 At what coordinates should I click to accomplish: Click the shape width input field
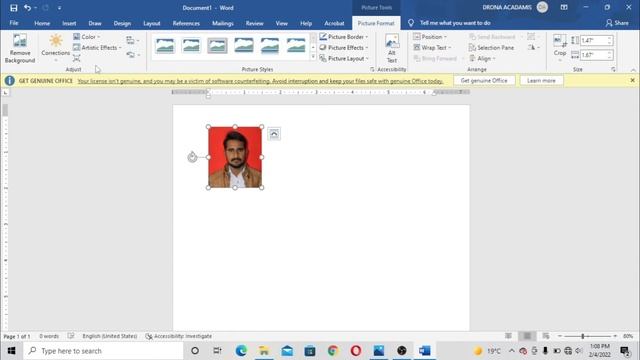click(594, 55)
